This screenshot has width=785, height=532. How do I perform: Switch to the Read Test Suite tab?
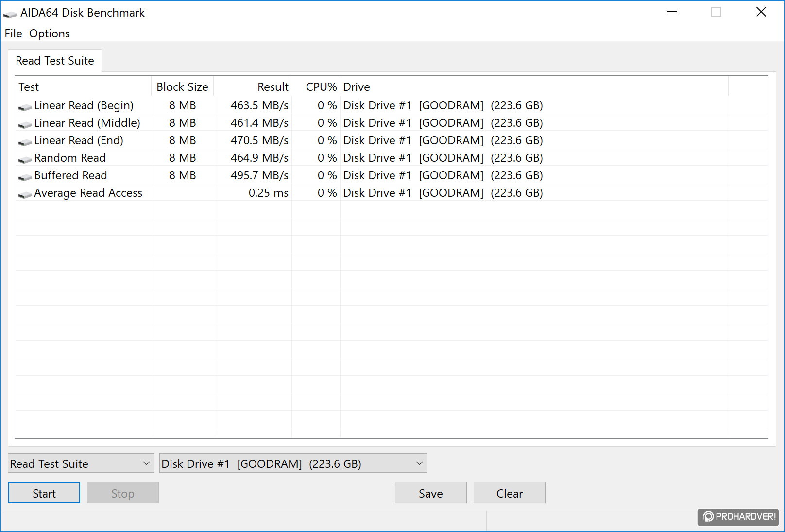tap(55, 61)
